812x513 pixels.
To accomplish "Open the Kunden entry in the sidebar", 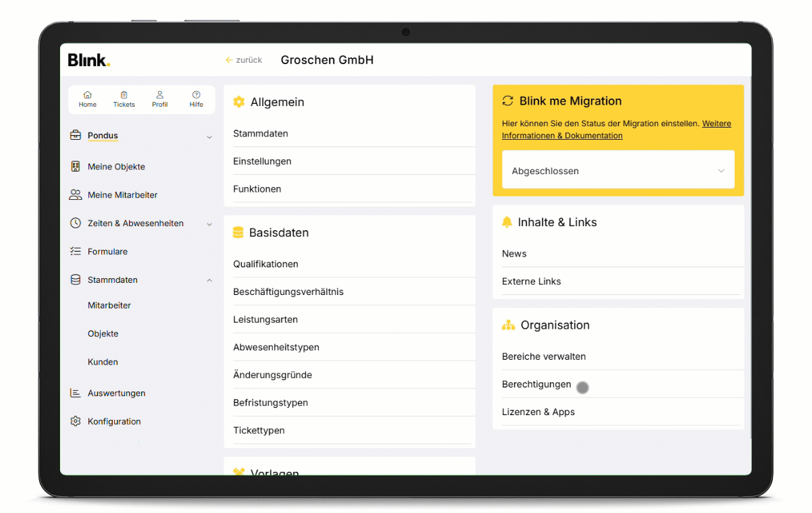I will click(x=103, y=362).
